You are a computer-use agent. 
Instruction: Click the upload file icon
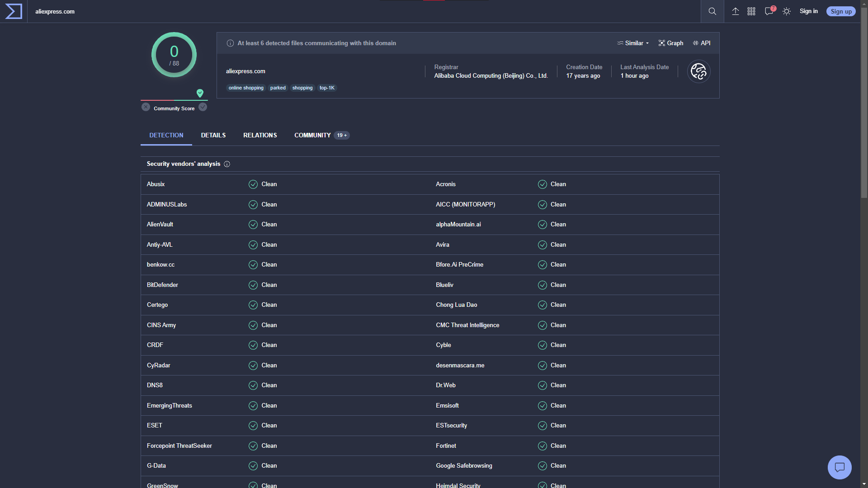[x=736, y=11]
